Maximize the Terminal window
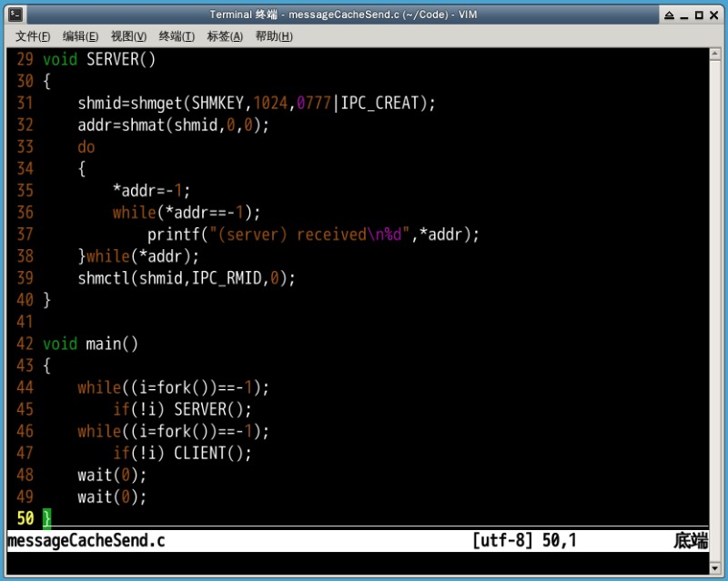The image size is (728, 581). 699,15
